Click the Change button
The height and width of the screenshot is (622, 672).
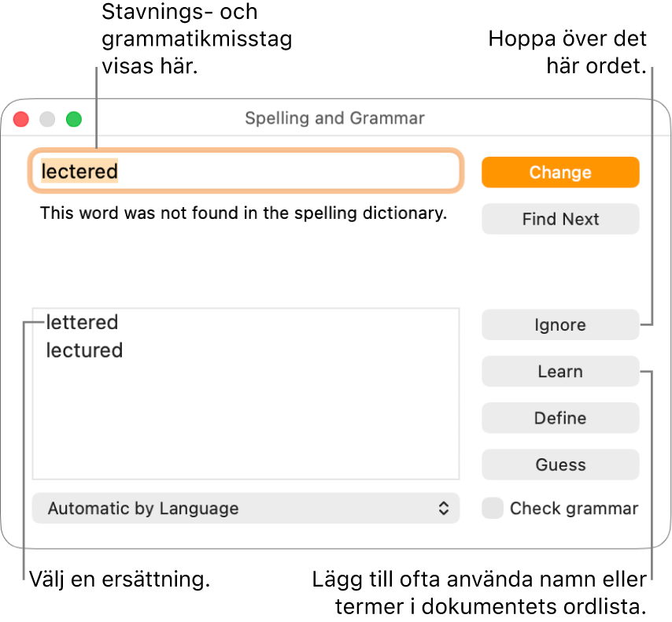point(560,172)
